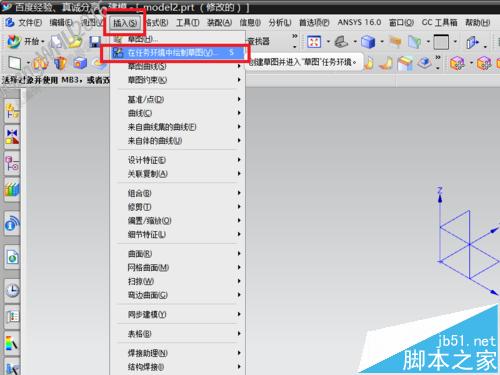This screenshot has height=375, width=500.
Task: Select 焊接助理(N) in the Insert menu
Action: click(x=178, y=353)
